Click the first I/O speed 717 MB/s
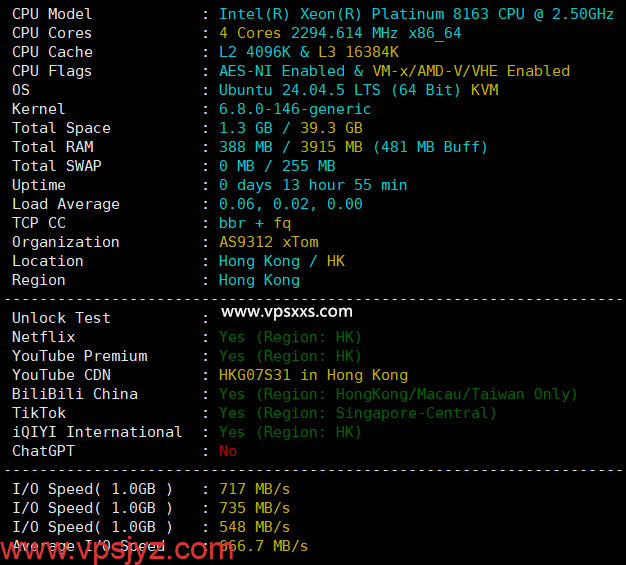The width and height of the screenshot is (626, 565). pos(254,489)
